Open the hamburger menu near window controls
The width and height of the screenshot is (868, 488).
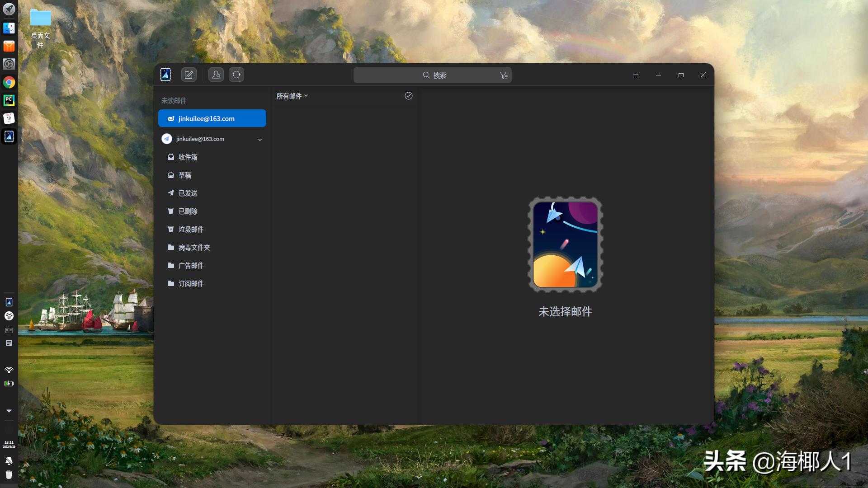636,75
